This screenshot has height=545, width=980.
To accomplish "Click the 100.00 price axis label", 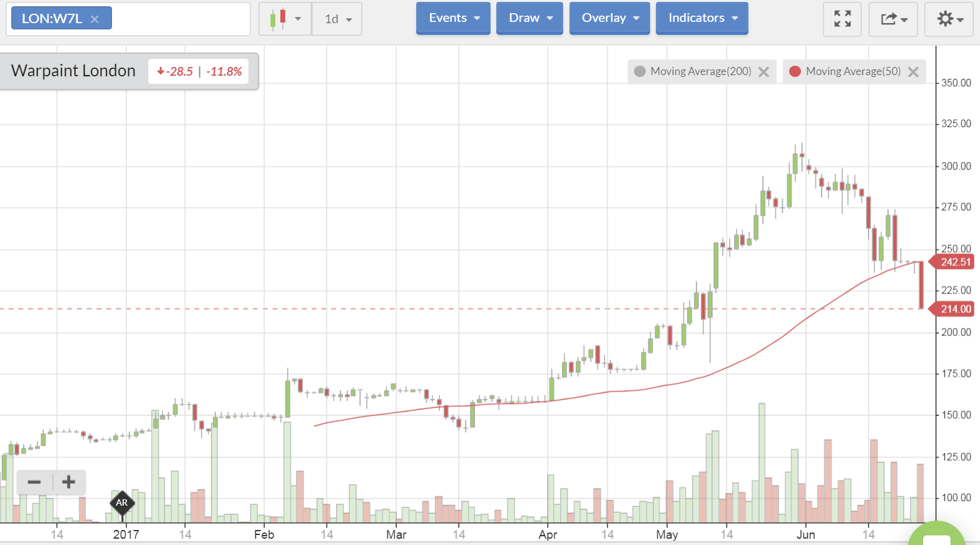I will (956, 497).
